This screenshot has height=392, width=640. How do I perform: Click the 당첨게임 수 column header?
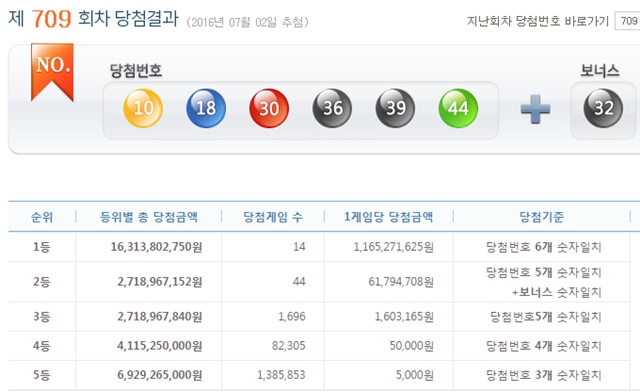pos(273,217)
